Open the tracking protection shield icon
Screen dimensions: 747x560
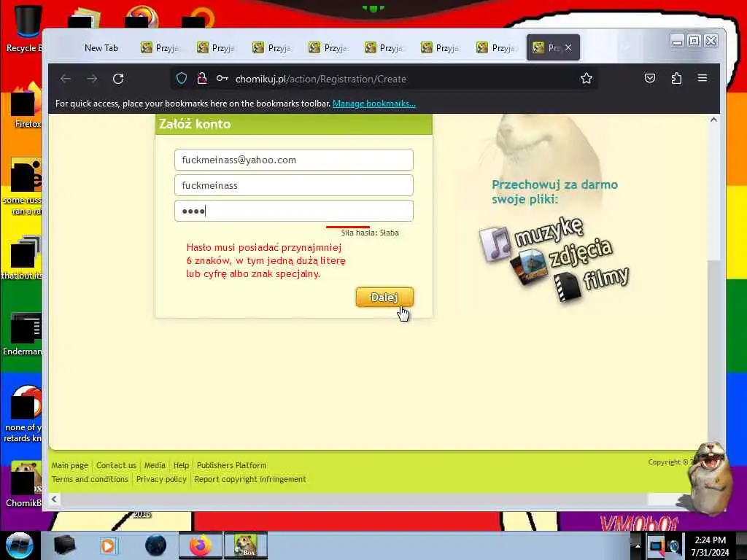tap(182, 79)
